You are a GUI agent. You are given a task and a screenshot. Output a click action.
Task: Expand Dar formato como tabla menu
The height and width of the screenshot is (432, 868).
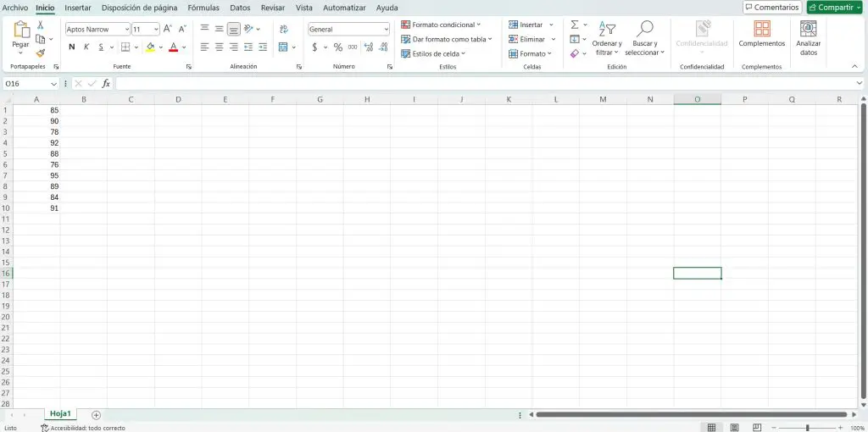click(446, 39)
